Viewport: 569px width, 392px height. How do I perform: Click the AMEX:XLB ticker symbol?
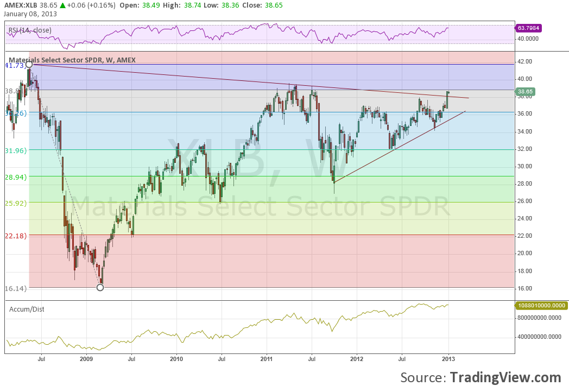point(21,5)
